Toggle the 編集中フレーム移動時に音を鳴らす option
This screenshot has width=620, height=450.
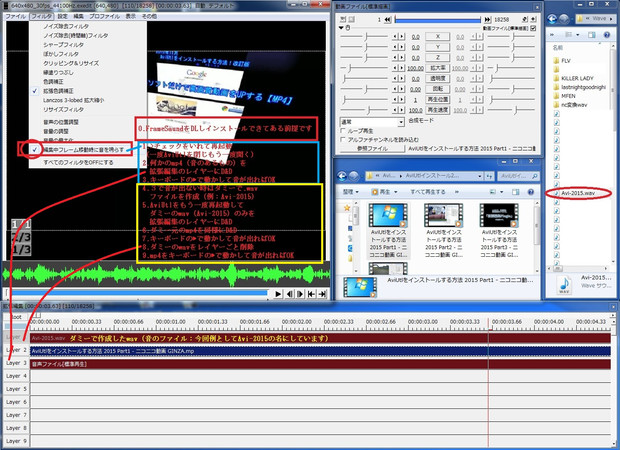[85, 147]
